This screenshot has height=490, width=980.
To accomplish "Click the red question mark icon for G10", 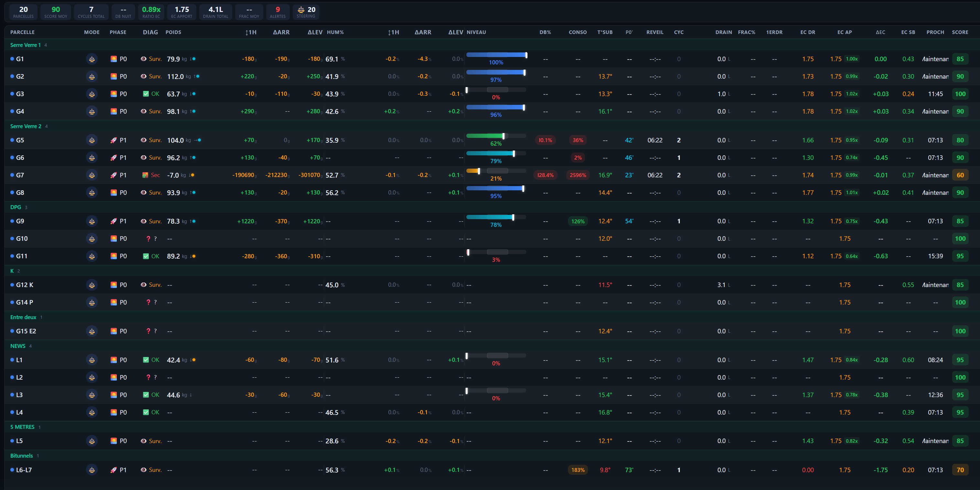I will pyautogui.click(x=148, y=239).
